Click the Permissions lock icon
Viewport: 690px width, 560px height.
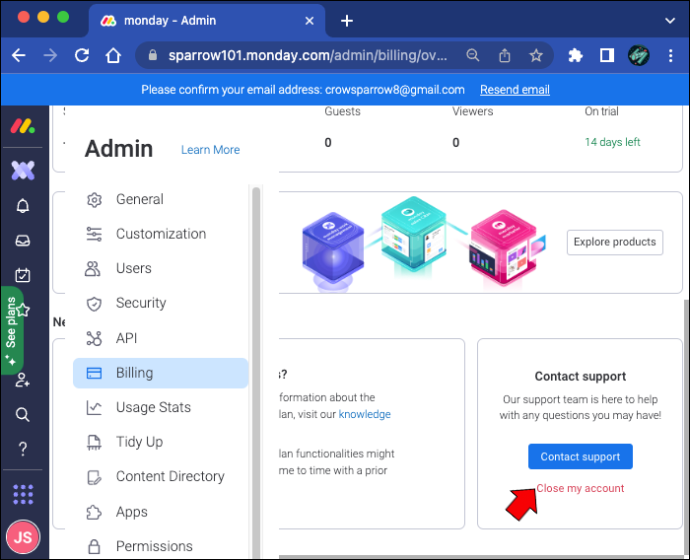(x=94, y=546)
